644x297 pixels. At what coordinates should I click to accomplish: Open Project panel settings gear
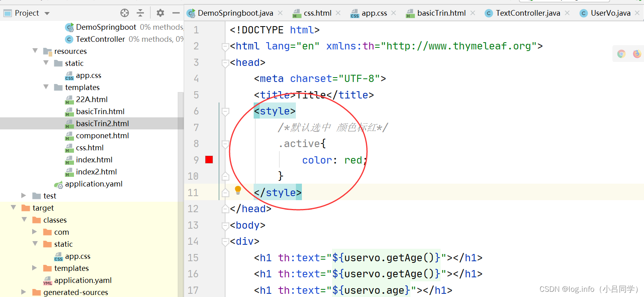pyautogui.click(x=160, y=13)
